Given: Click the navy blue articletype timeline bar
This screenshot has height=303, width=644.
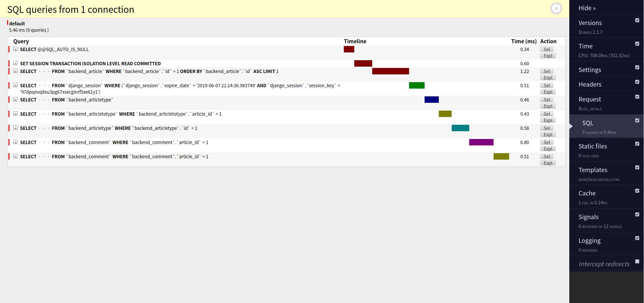Looking at the screenshot, I should 431,99.
